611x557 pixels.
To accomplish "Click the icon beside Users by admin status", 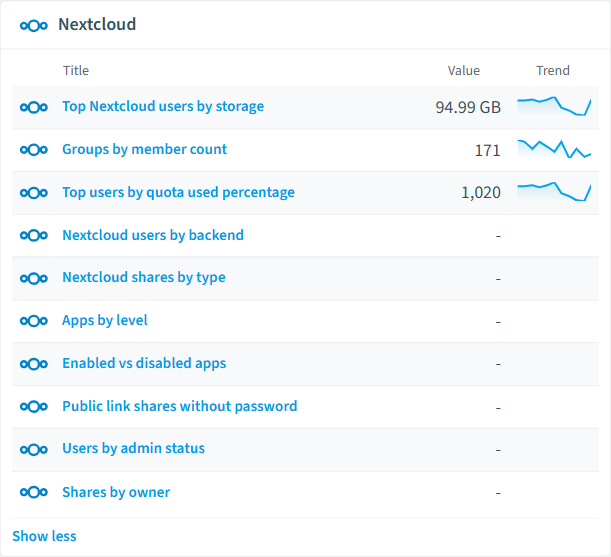I will [x=34, y=449].
